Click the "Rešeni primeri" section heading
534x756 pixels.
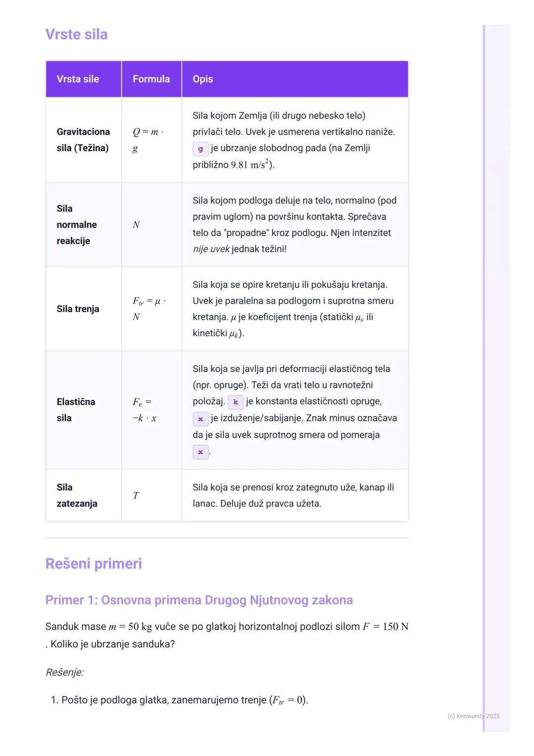click(x=93, y=564)
